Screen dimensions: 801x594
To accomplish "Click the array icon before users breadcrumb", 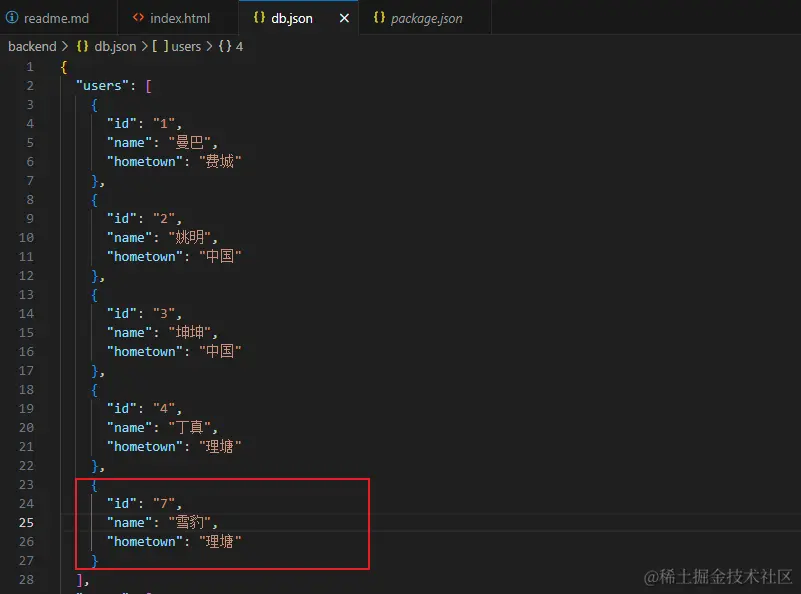I will point(160,46).
